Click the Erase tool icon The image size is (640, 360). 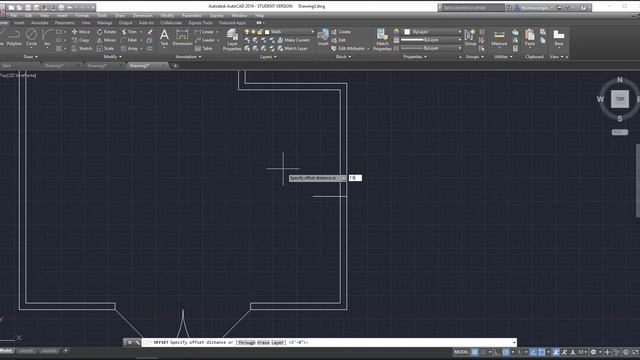(x=150, y=32)
